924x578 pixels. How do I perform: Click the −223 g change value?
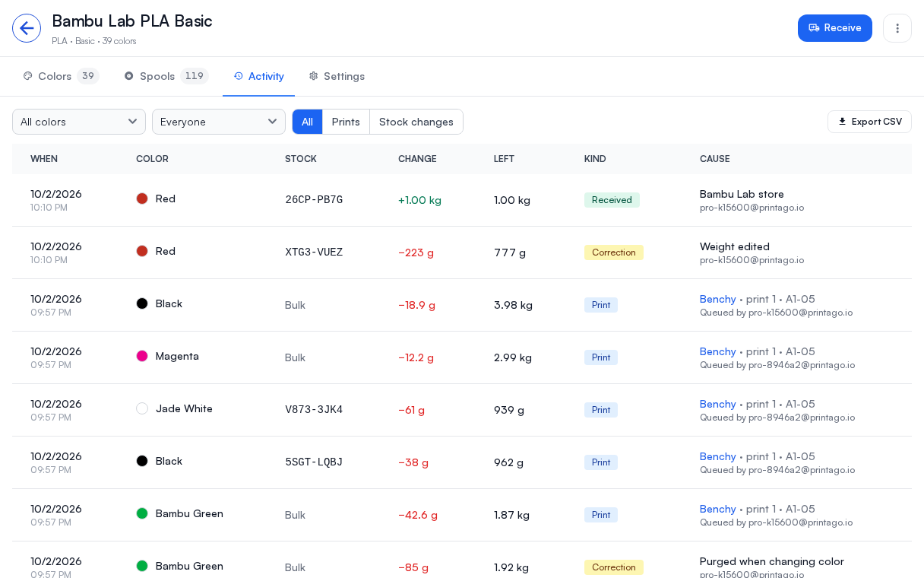[416, 252]
